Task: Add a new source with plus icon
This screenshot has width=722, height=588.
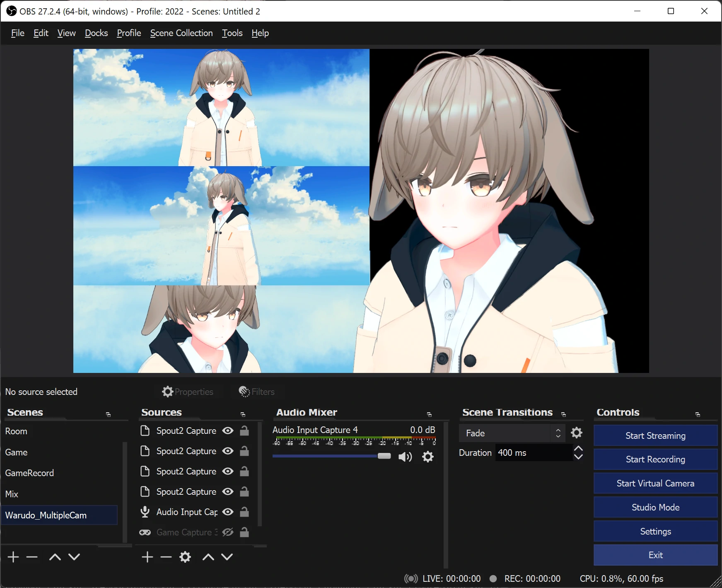Action: 147,557
